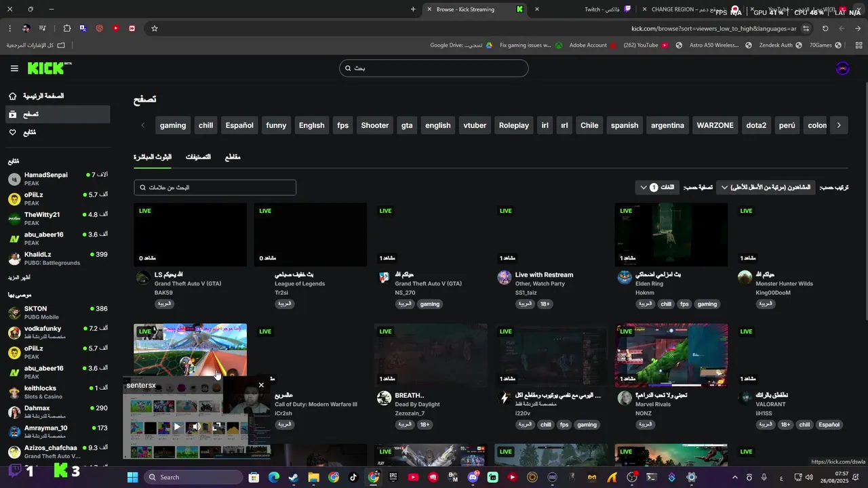Click the Home icon in the sidebar
Image resolution: width=868 pixels, height=488 pixels.
pos(13,96)
